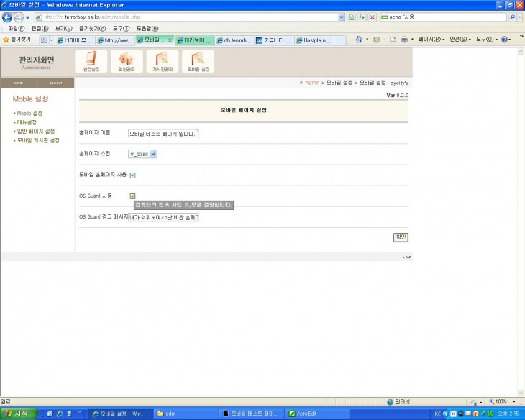Open the 게시판관리 admin icon
525x420 pixels.
(163, 61)
